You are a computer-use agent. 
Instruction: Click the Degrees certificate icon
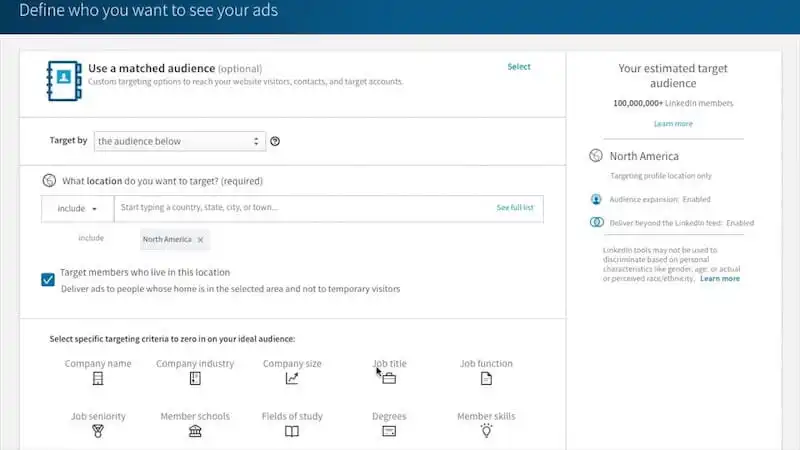point(389,432)
